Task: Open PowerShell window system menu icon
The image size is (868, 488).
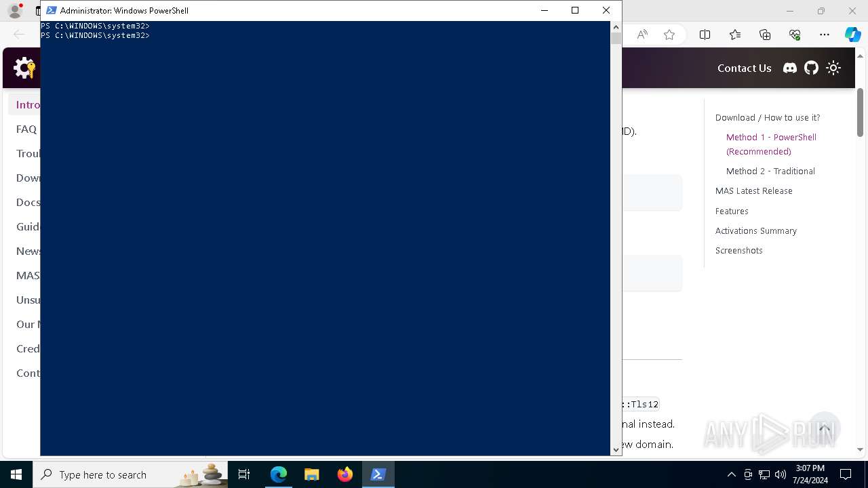Action: (51, 10)
